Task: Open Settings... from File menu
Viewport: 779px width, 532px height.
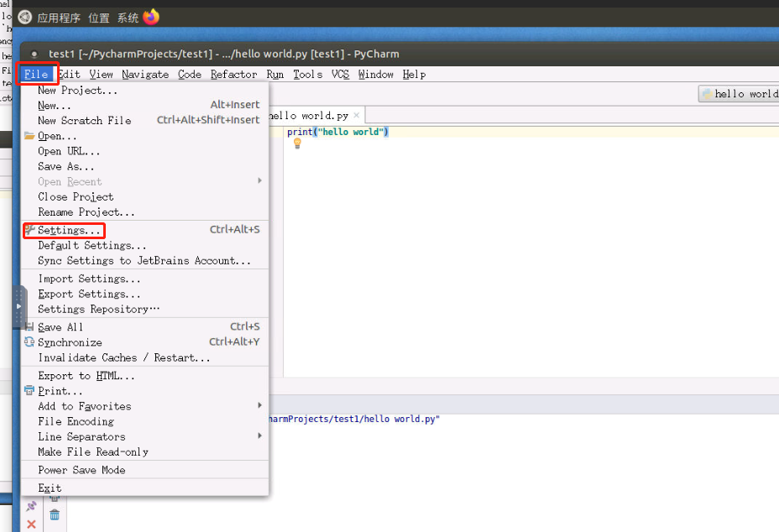Action: [x=145, y=230]
